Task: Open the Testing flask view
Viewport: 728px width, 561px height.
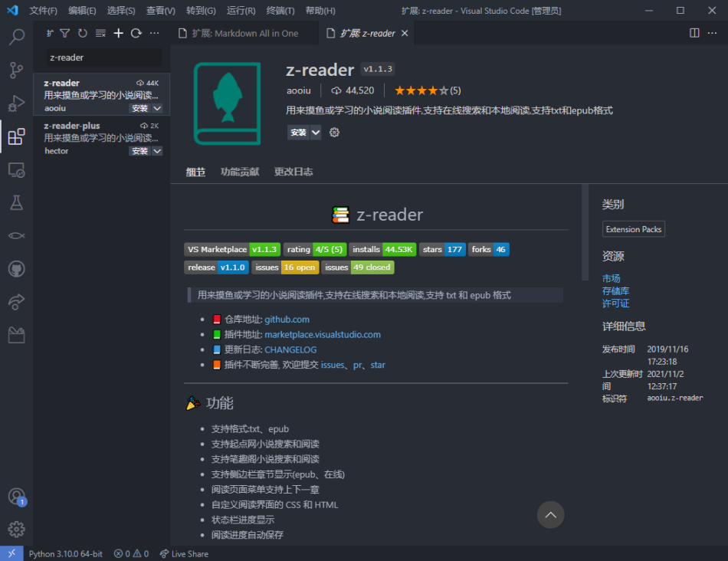Action: pyautogui.click(x=17, y=203)
